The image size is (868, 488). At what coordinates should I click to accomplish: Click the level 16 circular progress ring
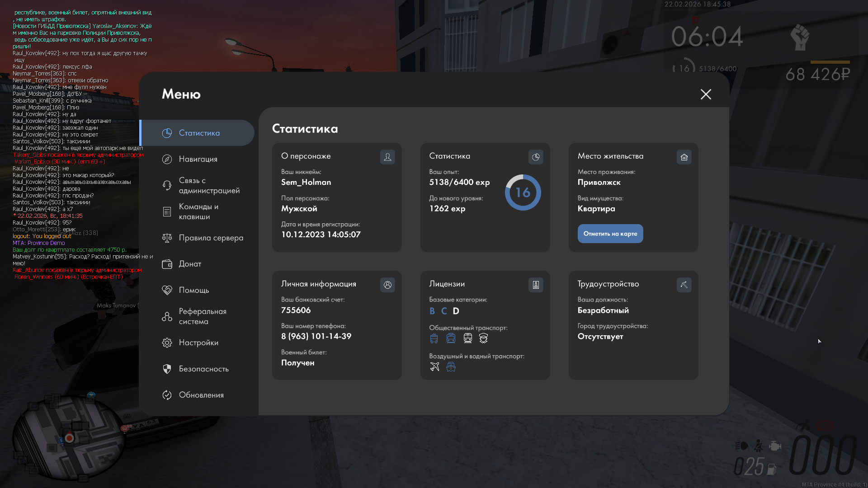click(523, 192)
